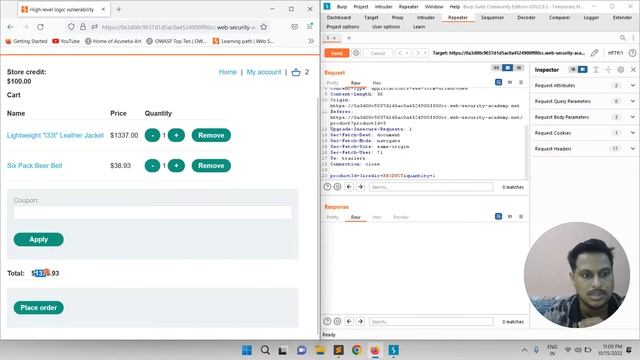The width and height of the screenshot is (640, 360).
Task: Toggle top-bottom request response layout
Action: click(507, 68)
